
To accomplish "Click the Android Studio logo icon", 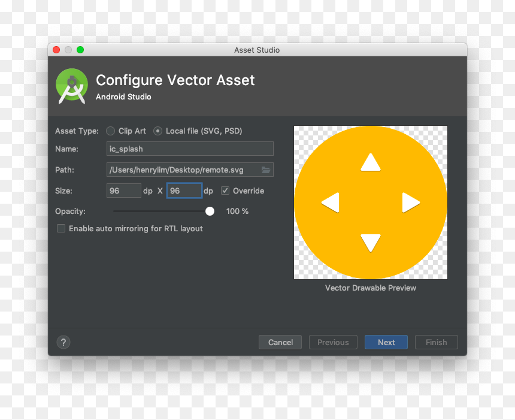I will pyautogui.click(x=72, y=86).
